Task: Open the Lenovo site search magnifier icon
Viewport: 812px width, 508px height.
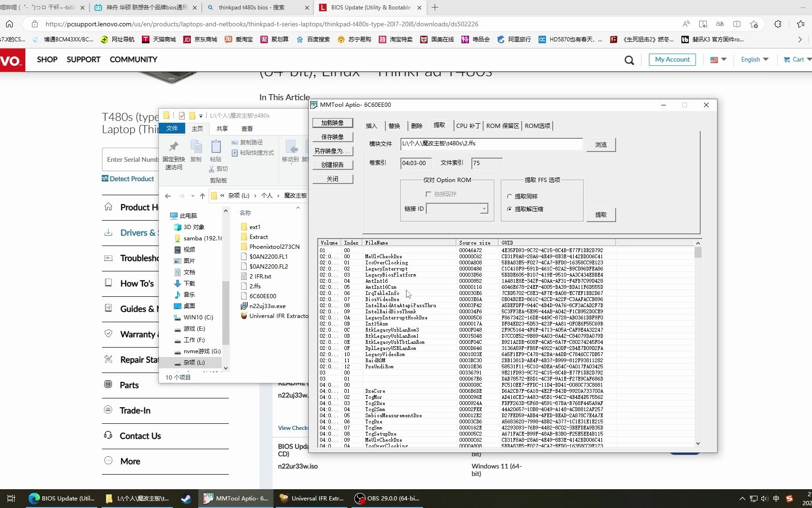Action: pyautogui.click(x=629, y=60)
